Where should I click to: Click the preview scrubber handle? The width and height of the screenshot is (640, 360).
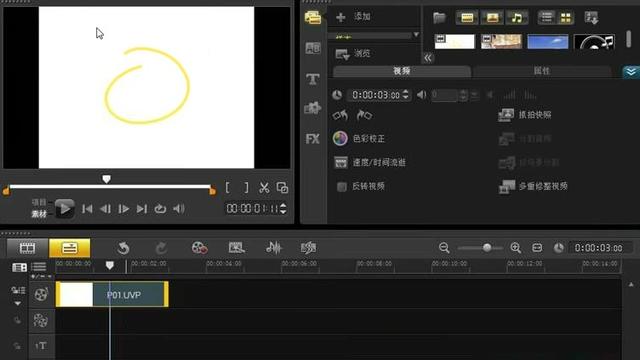tap(107, 179)
